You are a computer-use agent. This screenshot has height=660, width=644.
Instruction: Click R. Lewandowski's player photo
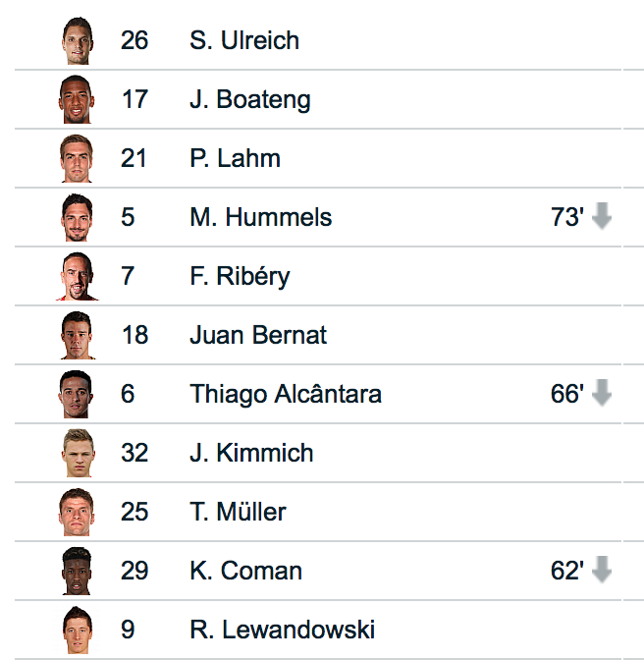76,630
